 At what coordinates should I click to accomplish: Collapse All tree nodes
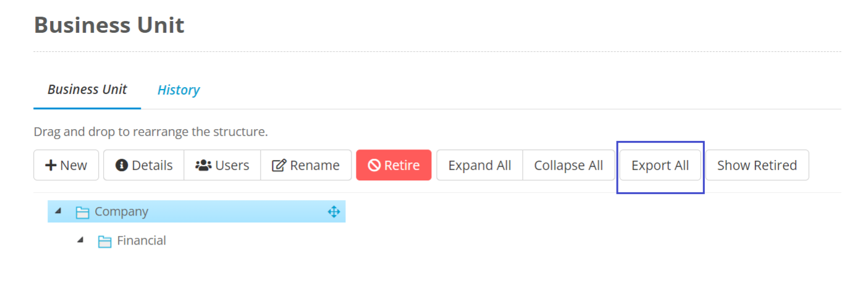pos(568,166)
